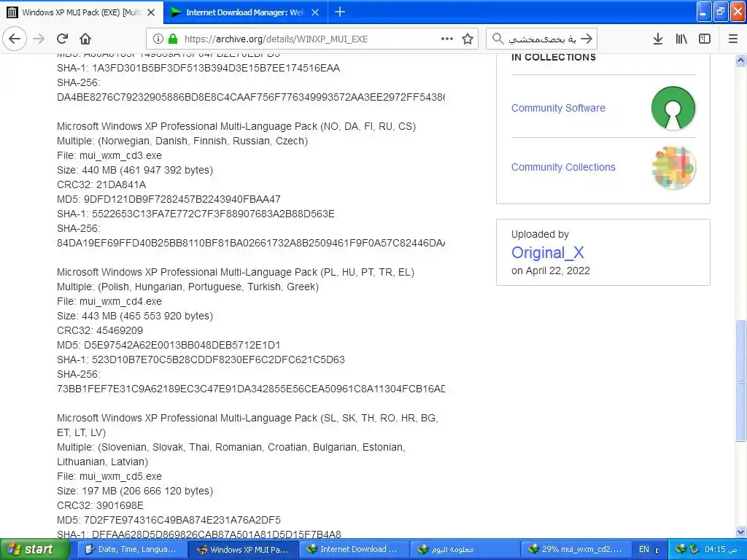Click Size: 440 MB line
This screenshot has width=747, height=560.
point(135,170)
